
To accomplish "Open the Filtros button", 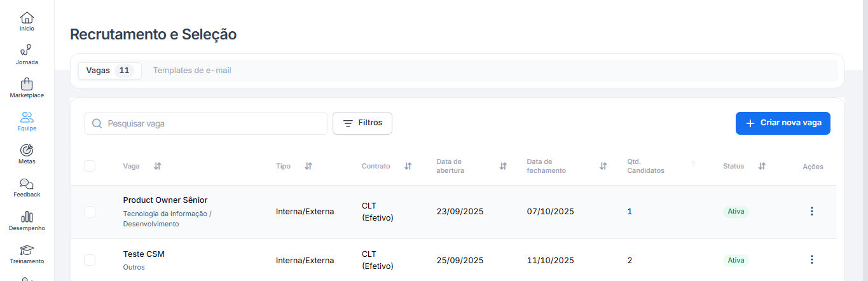I will point(362,123).
